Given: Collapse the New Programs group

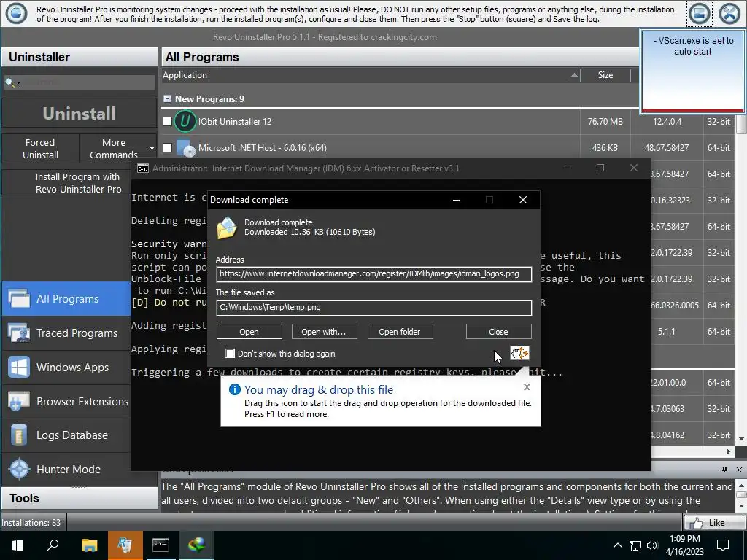Looking at the screenshot, I should (x=167, y=98).
